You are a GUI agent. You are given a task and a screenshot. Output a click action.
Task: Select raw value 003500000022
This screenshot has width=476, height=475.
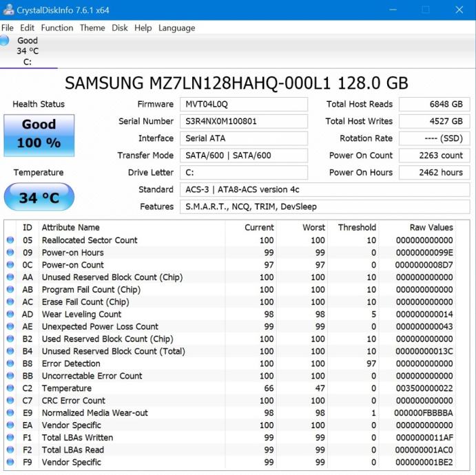coord(424,388)
